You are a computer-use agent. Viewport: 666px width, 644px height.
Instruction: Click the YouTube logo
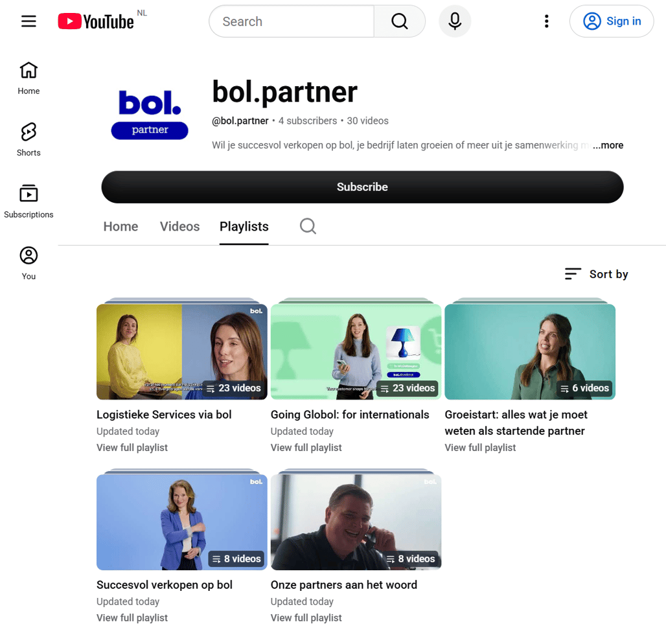[x=96, y=21]
